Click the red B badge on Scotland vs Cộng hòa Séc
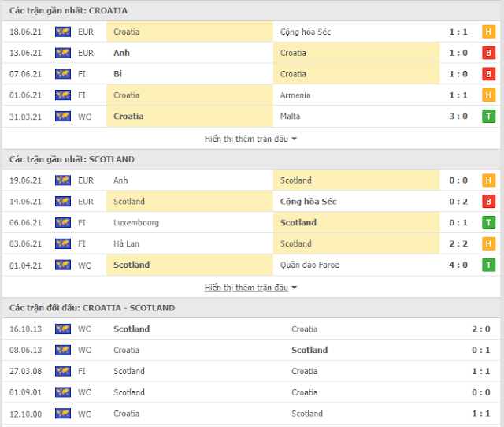Image resolution: width=504 pixels, height=427 pixels. click(x=488, y=202)
